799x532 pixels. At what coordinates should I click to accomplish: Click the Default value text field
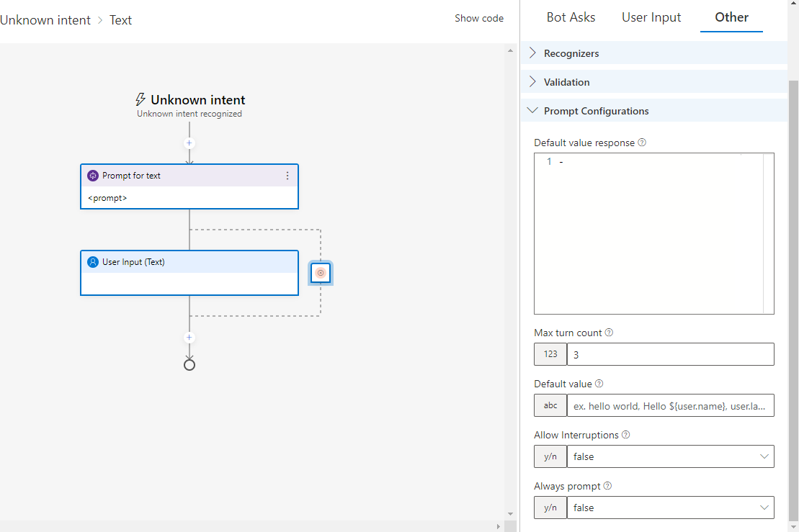click(x=671, y=405)
